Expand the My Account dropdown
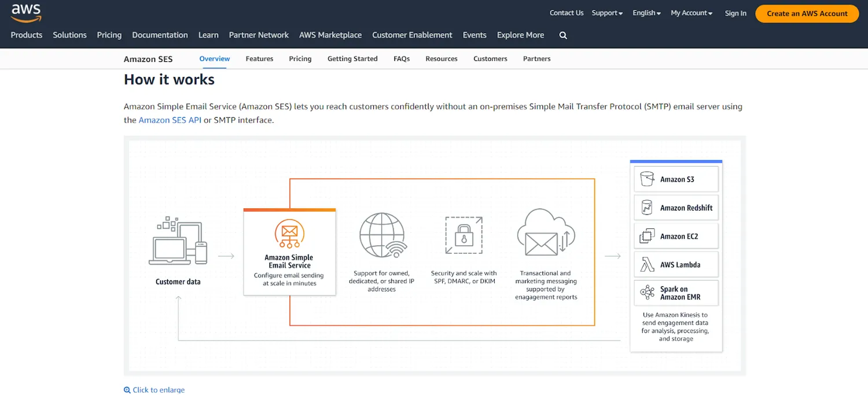868x395 pixels. click(692, 13)
